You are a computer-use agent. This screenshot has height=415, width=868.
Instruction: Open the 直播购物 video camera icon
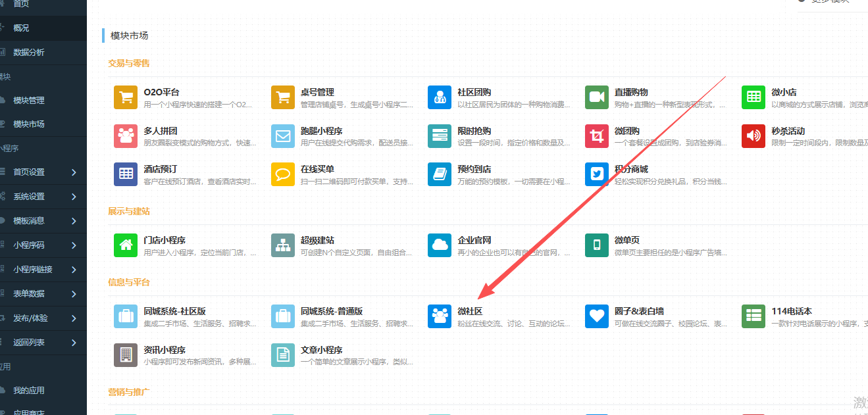[596, 97]
